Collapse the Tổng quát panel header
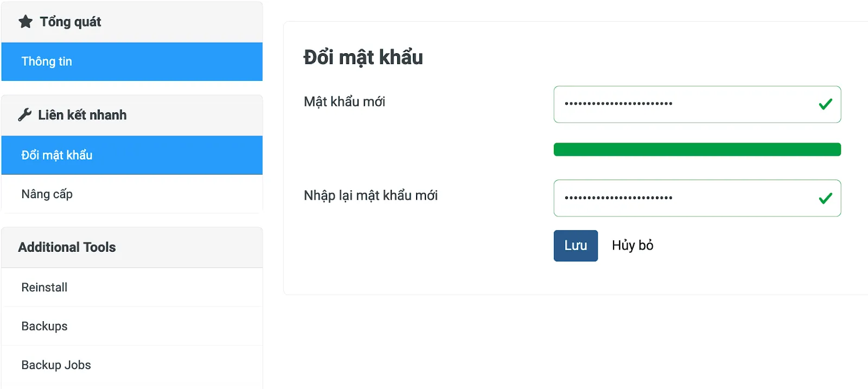868x389 pixels. 132,22
